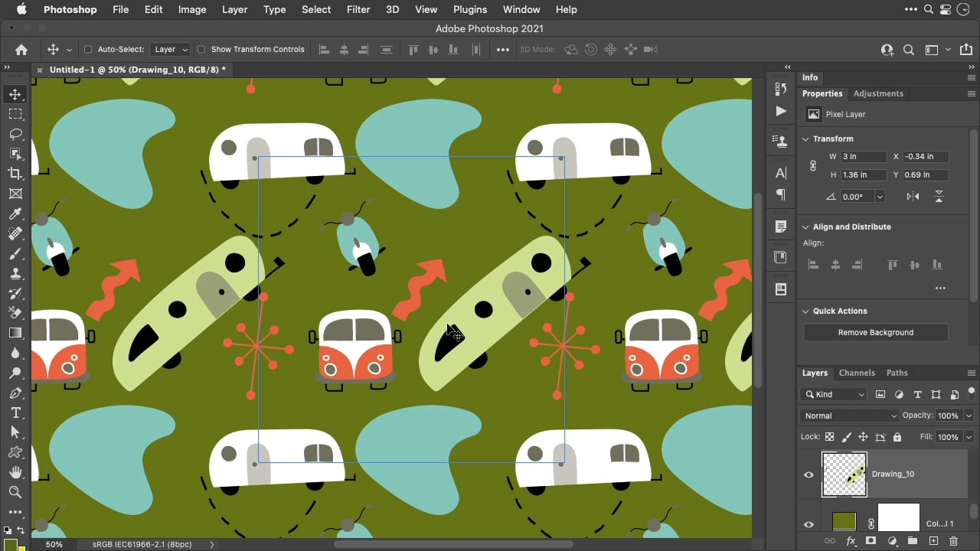Toggle lock all padlock icon
The width and height of the screenshot is (980, 551).
[x=897, y=437]
